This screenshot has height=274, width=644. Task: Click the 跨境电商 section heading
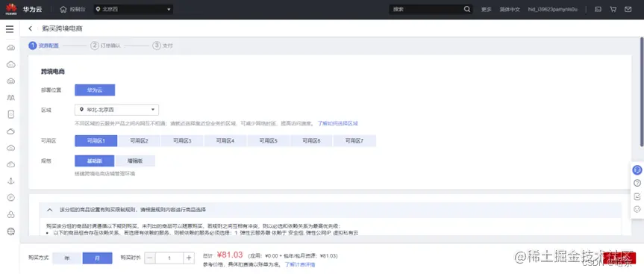tap(52, 72)
